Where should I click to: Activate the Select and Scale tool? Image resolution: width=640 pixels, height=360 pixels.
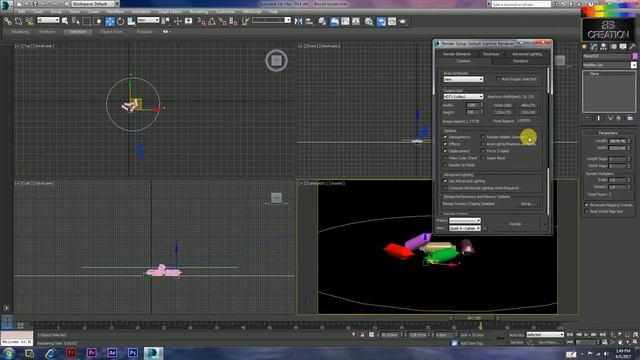click(131, 21)
